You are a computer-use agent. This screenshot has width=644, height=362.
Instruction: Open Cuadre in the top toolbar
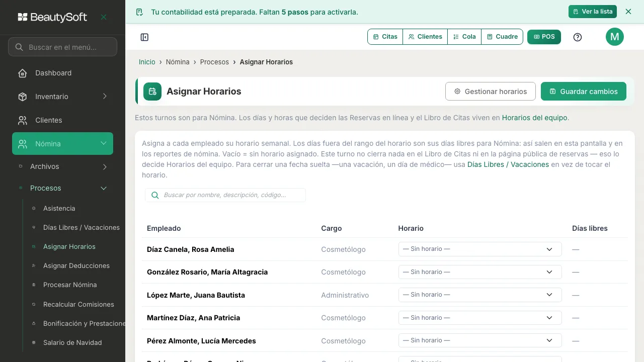coord(502,37)
